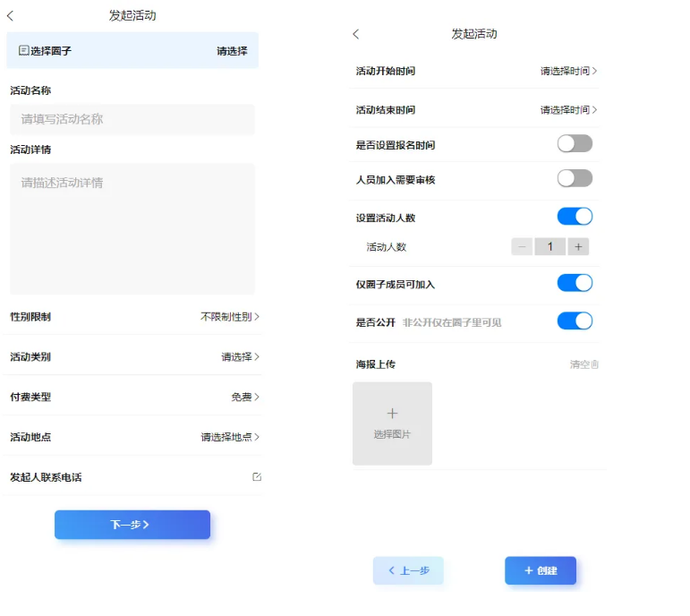
Task: Choose the 活动开始时间 time picker
Action: (568, 71)
